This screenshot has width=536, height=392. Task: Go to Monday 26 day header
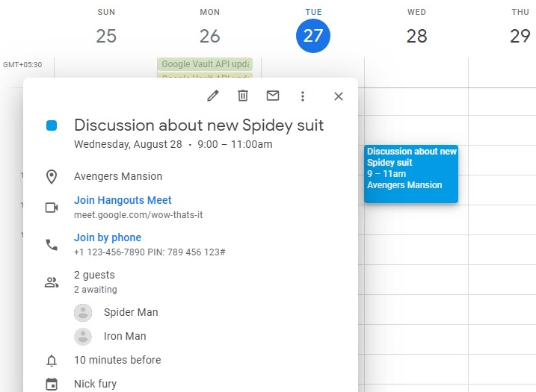(210, 36)
